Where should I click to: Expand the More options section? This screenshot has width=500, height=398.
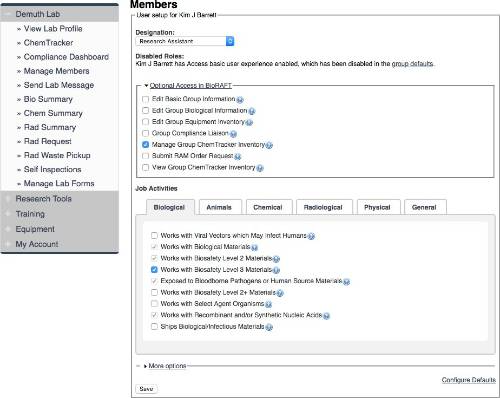(x=165, y=366)
